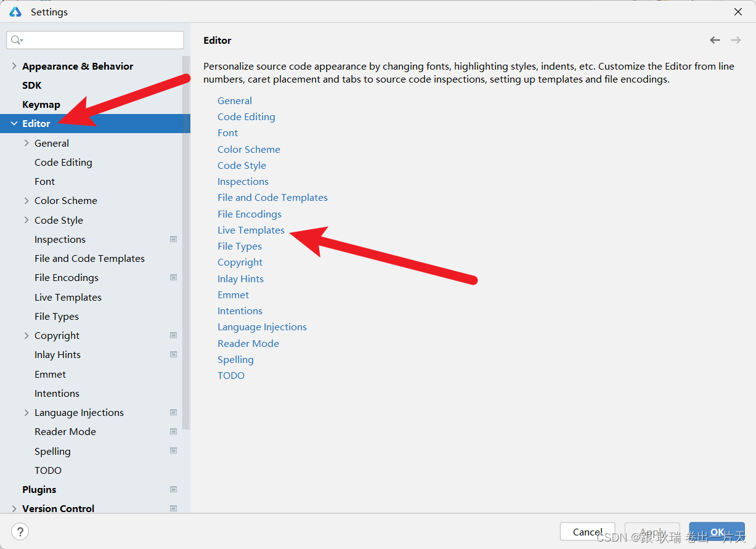Select Emmet in the sidebar tree
This screenshot has height=549, width=756.
tap(50, 374)
